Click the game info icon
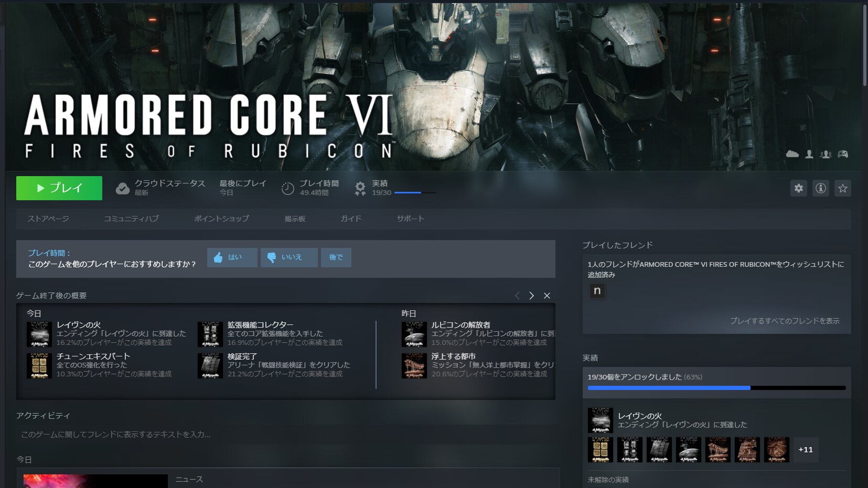This screenshot has width=868, height=488. click(820, 188)
